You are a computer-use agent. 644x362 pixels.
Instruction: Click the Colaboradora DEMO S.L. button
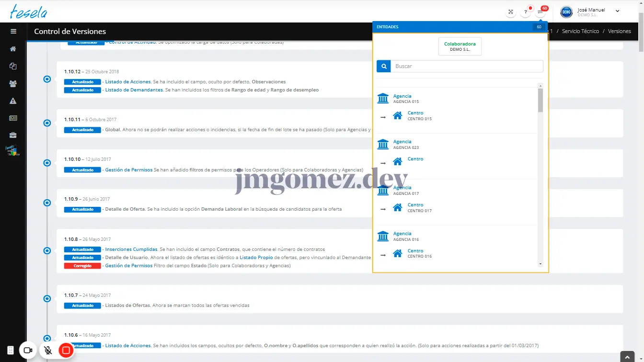(460, 46)
